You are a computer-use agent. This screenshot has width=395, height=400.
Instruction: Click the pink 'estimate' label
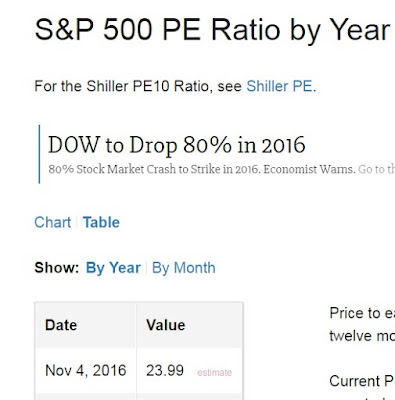click(x=214, y=372)
